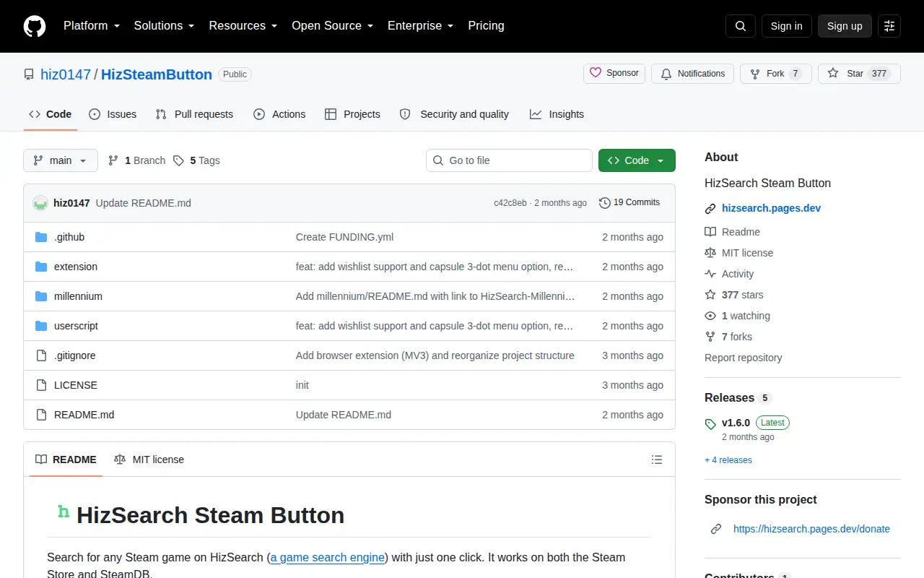Click the extension folder icon

pyautogui.click(x=41, y=267)
